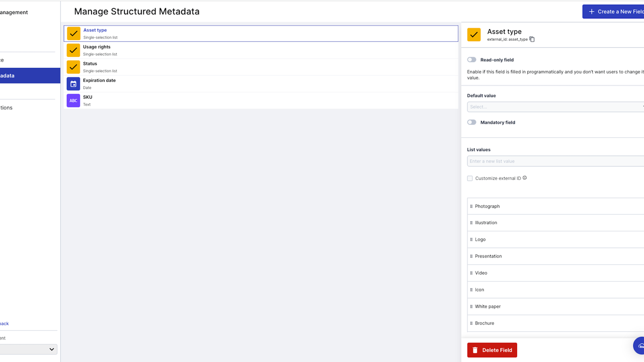The width and height of the screenshot is (644, 362).
Task: Grab the drag handle next to Photograph
Action: pos(471,206)
